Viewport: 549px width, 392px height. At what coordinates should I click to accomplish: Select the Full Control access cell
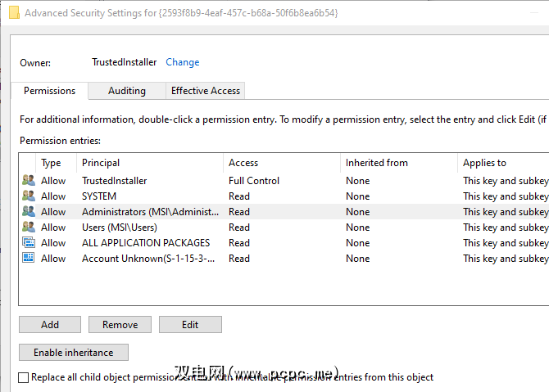click(254, 181)
